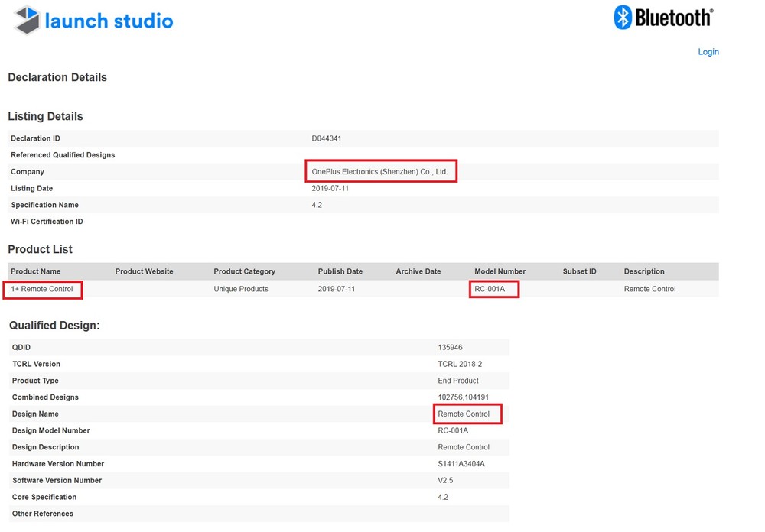Click hardware version S1411A3404A

(x=461, y=464)
